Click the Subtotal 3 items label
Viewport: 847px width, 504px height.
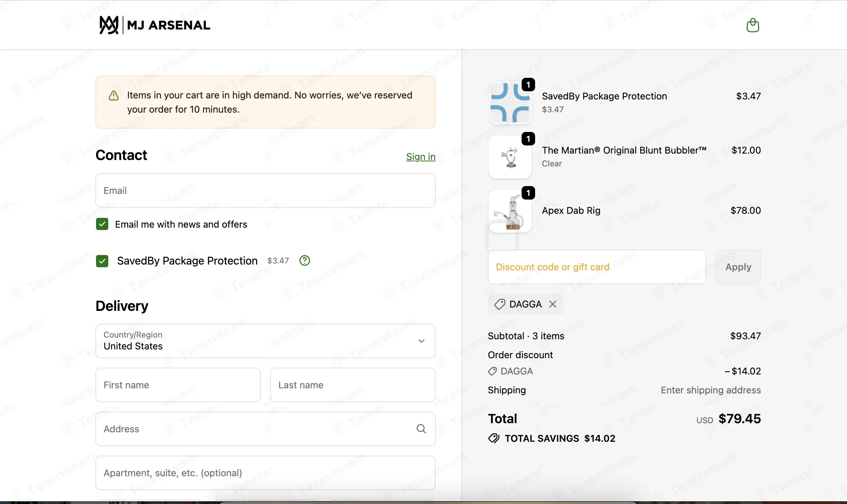[526, 336]
